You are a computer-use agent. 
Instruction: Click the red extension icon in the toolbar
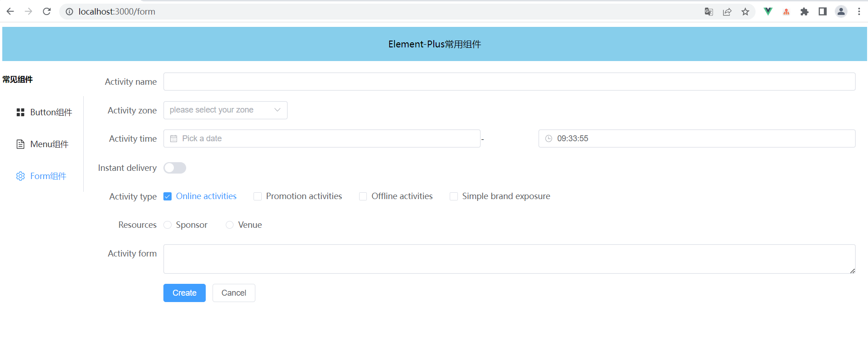click(x=786, y=12)
